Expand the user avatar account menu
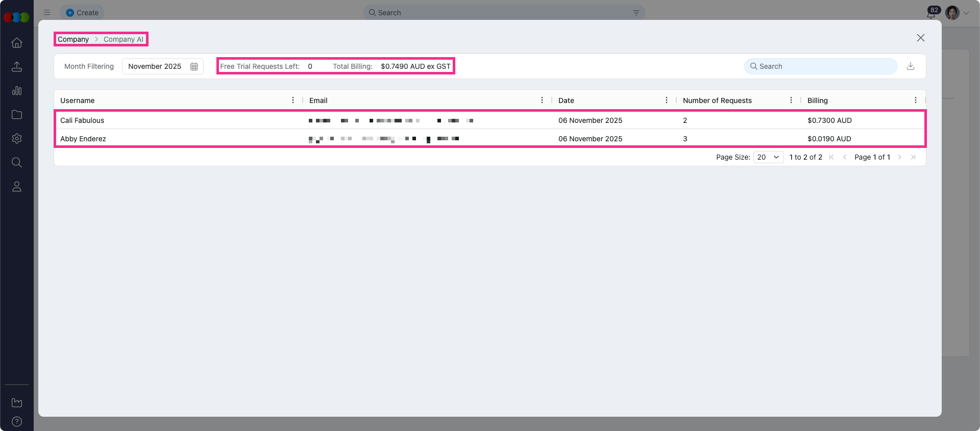Image resolution: width=980 pixels, height=431 pixels. pyautogui.click(x=957, y=13)
